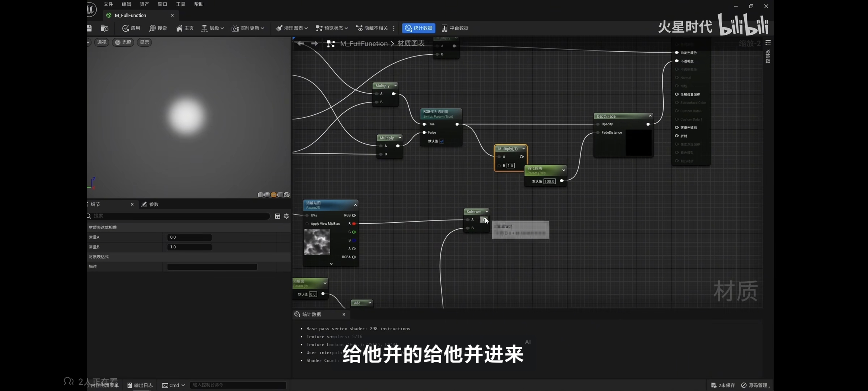
Task: Click the back arrow in graph breadcrumb
Action: (x=301, y=43)
